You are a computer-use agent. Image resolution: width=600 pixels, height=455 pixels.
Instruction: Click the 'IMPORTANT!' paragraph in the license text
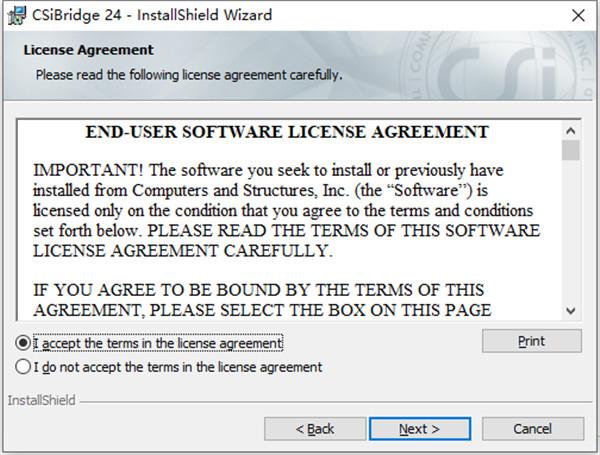point(287,210)
